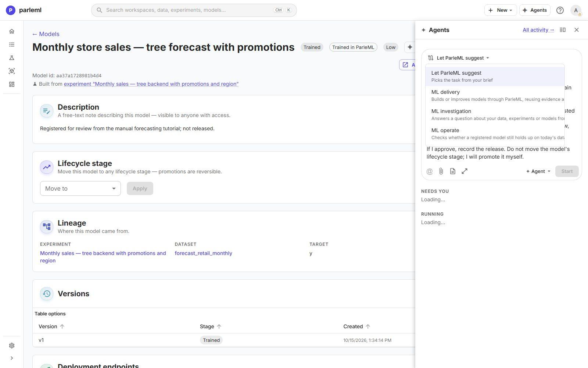Select the v1 version row

click(x=224, y=340)
